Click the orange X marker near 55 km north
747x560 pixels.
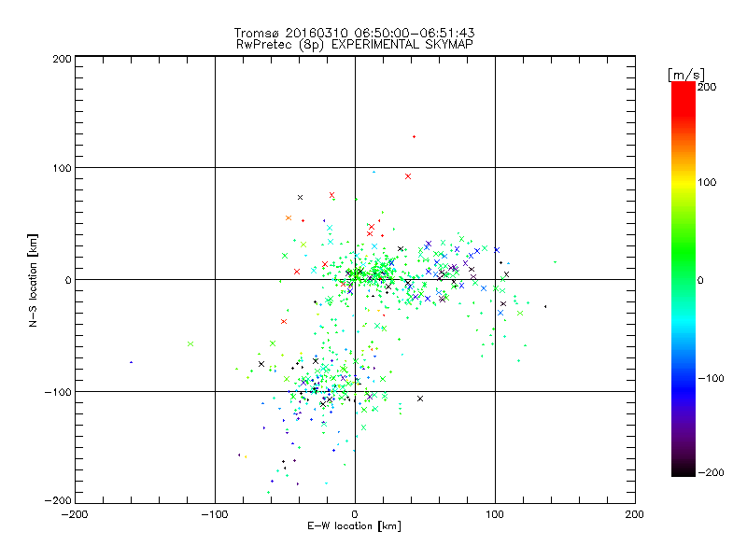(289, 218)
